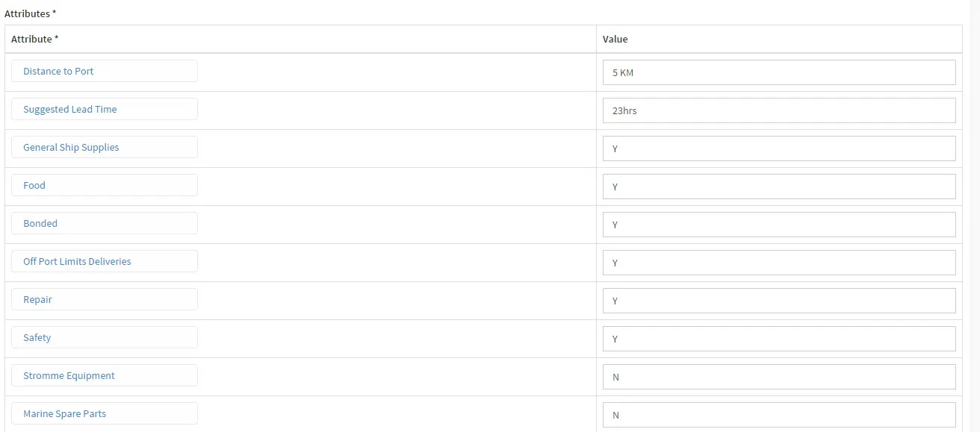The width and height of the screenshot is (980, 432).
Task: Select the Repair attribute field
Action: 105,300
